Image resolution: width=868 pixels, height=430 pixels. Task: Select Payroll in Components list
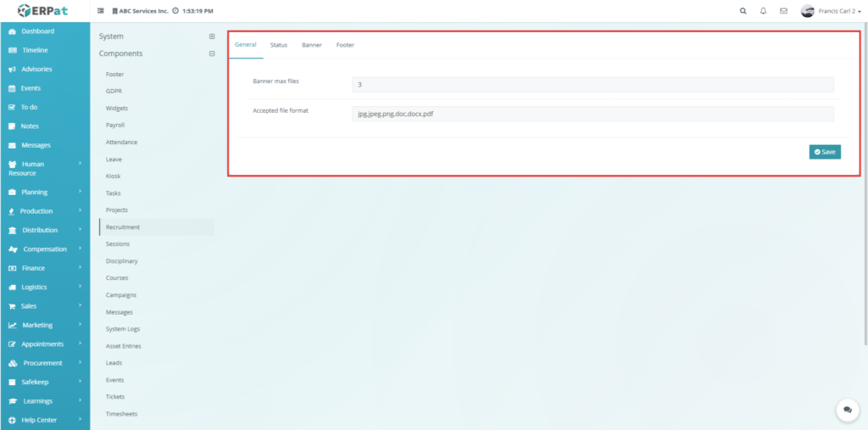click(115, 125)
